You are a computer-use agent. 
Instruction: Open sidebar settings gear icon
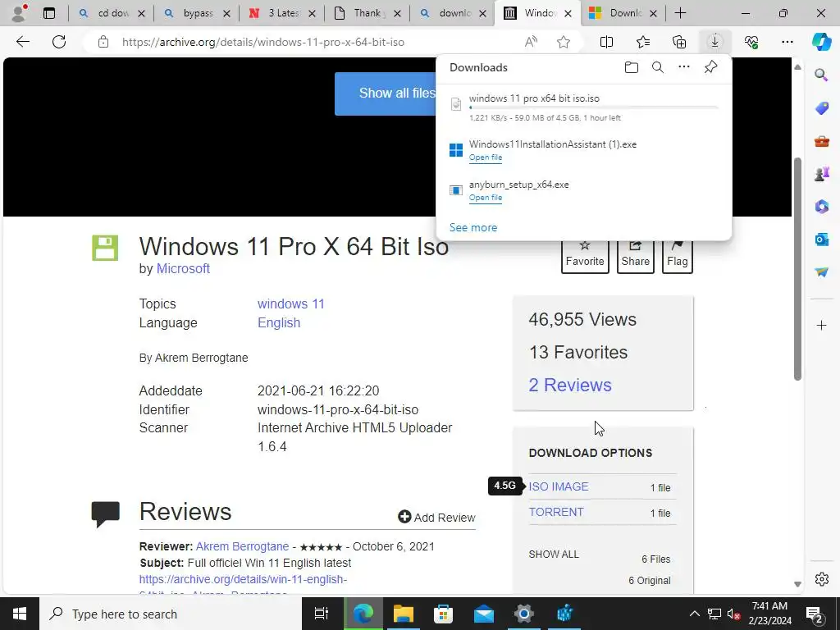(821, 579)
